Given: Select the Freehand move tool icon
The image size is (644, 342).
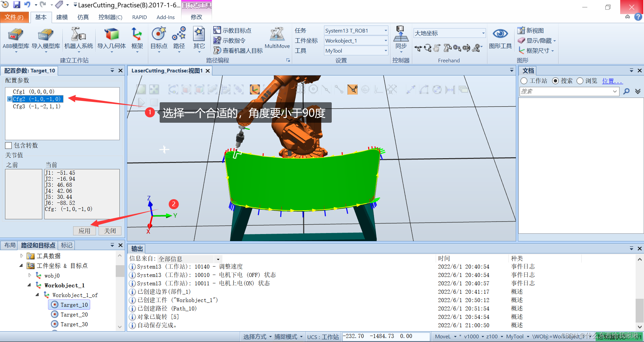Looking at the screenshot, I should click(x=418, y=48).
